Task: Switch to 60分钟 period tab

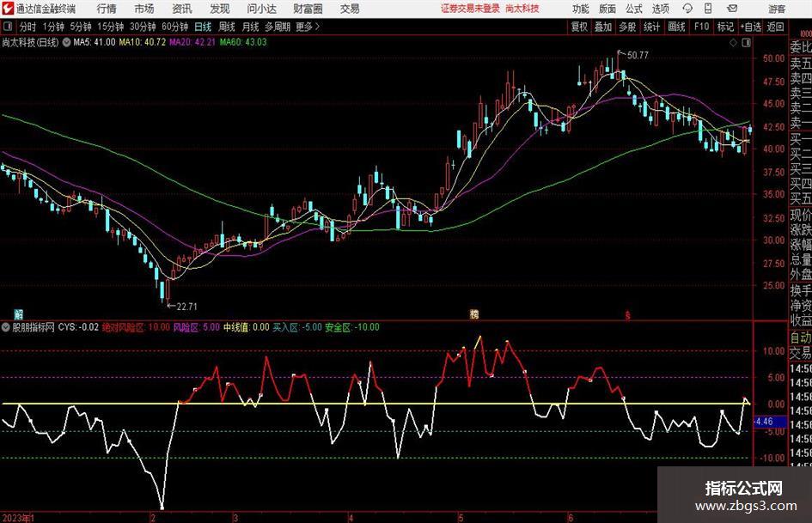Action: tap(175, 27)
